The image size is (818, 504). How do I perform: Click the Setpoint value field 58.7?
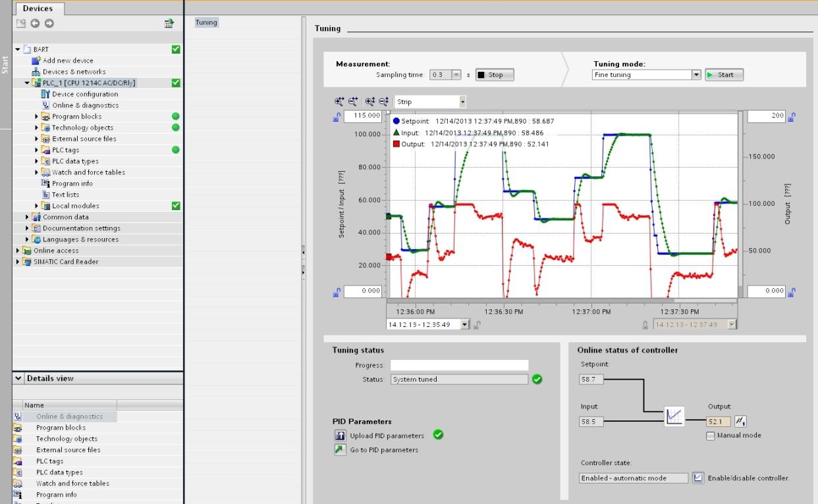point(591,380)
